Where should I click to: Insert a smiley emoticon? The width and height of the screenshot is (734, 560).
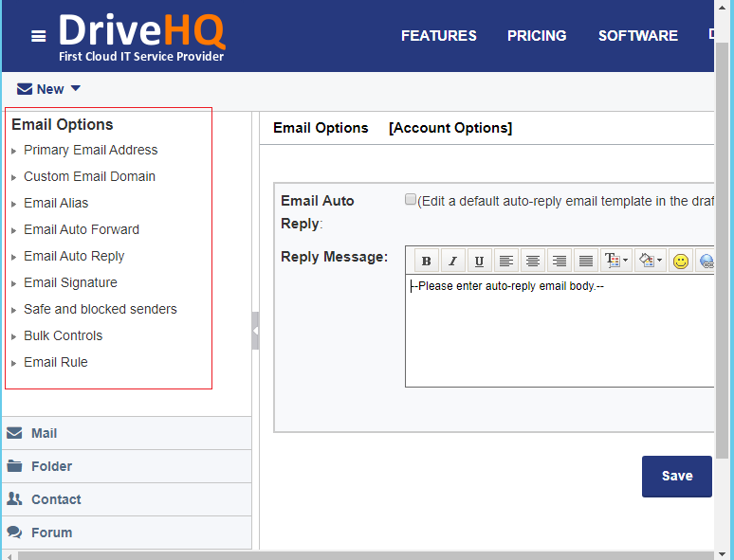coord(681,261)
